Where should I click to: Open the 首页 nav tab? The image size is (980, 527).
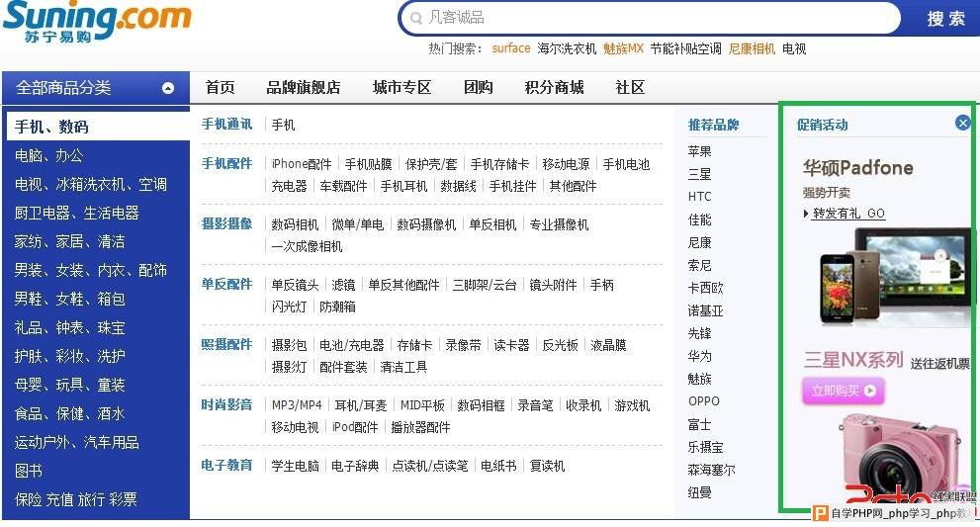pos(220,88)
